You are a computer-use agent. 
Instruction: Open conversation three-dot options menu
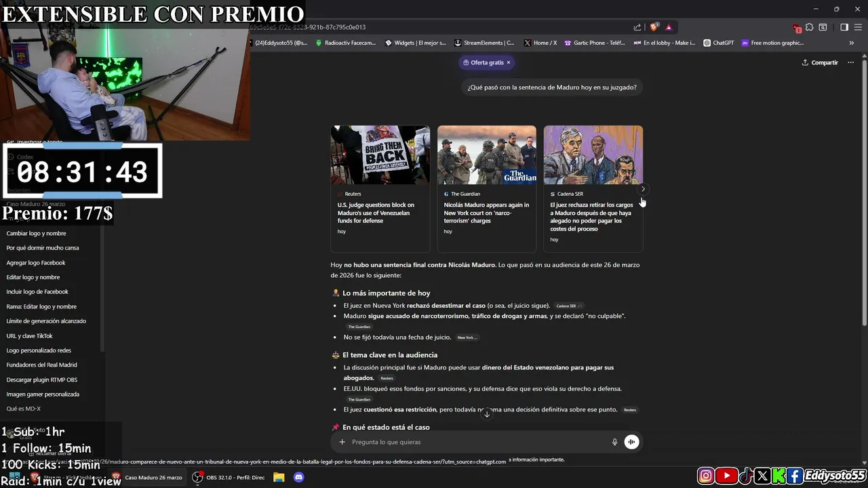pos(850,62)
